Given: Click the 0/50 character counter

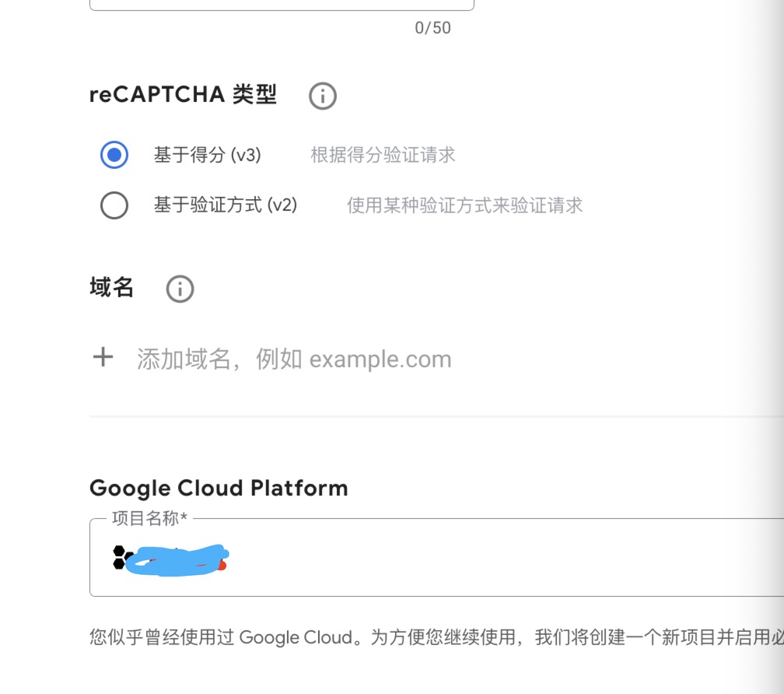Looking at the screenshot, I should [x=433, y=27].
